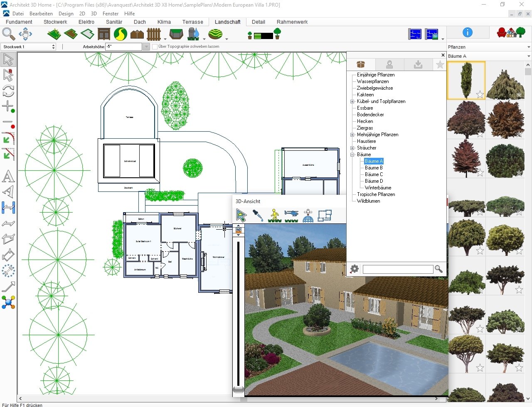
Task: Toggle the favorites star tab in library panel
Action: [440, 64]
